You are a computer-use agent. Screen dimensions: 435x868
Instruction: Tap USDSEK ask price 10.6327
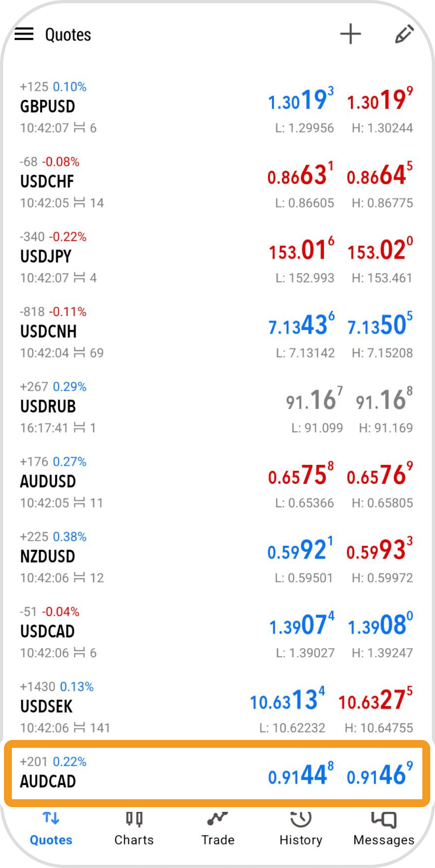(376, 699)
